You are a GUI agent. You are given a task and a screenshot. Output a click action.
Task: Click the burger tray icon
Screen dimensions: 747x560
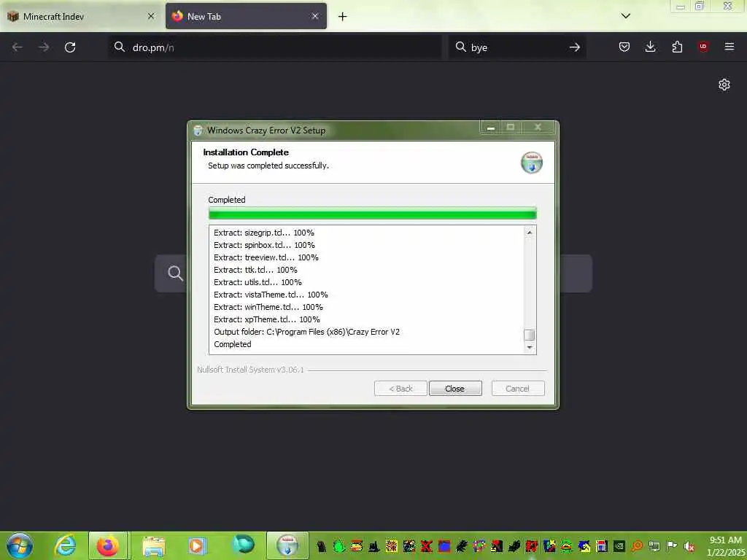356,546
